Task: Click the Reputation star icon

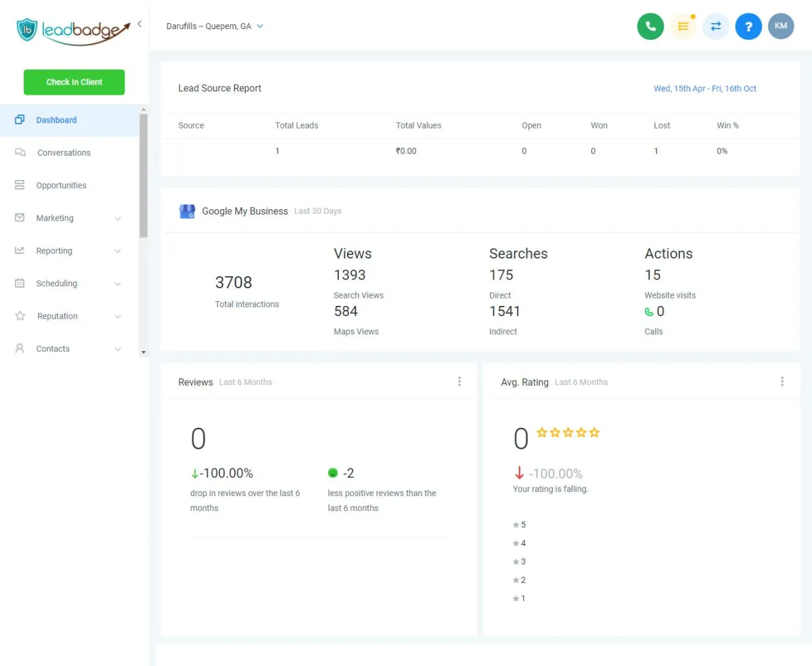Action: (x=20, y=315)
